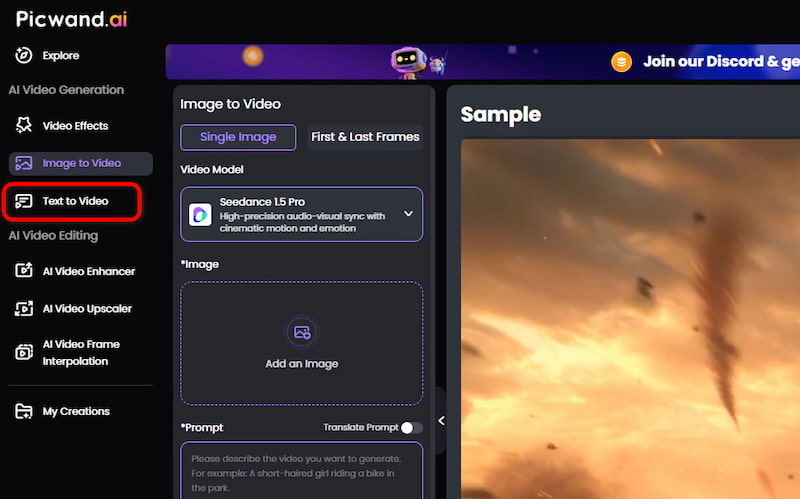Collapse the panel with the arrow handle
This screenshot has width=800, height=499.
441,420
